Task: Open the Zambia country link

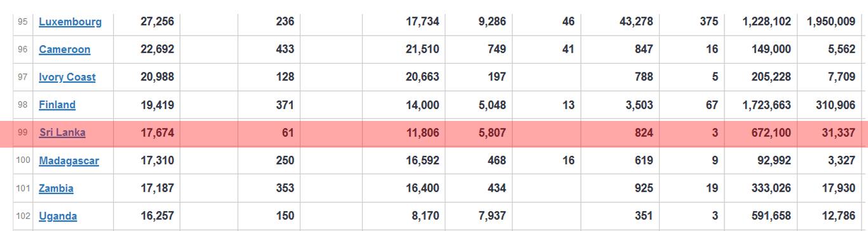Action: [56, 188]
